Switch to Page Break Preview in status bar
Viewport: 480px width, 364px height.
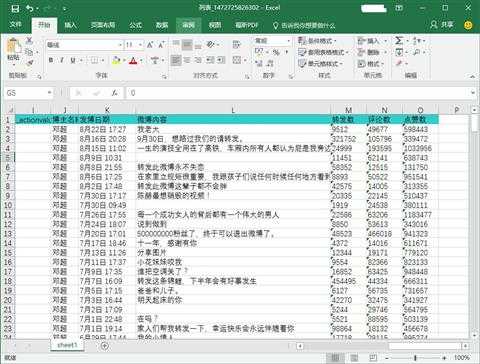coord(373,358)
